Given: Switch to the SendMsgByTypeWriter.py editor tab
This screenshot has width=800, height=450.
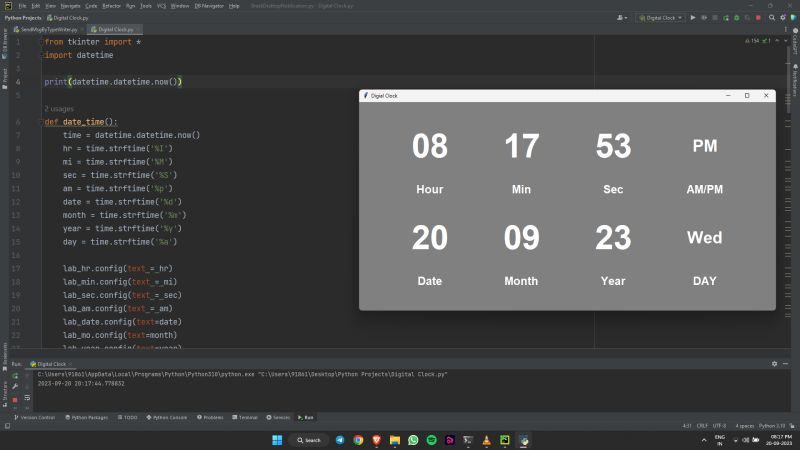Looking at the screenshot, I should click(x=48, y=30).
